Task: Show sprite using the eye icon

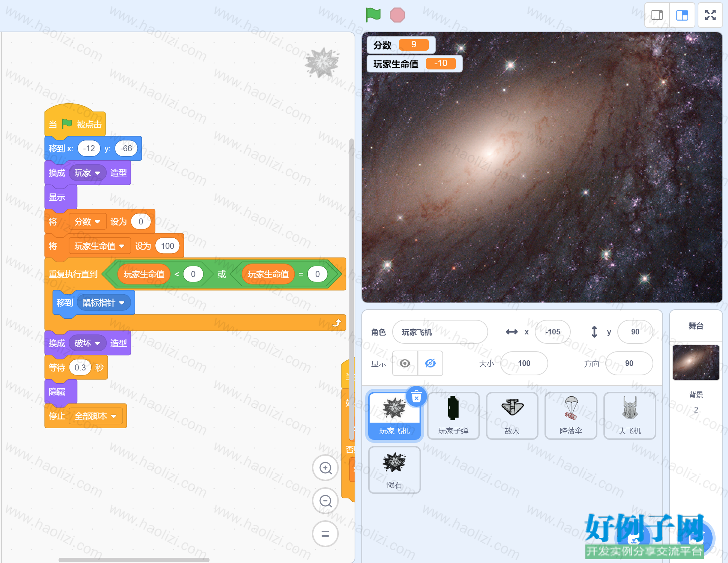Action: point(405,363)
